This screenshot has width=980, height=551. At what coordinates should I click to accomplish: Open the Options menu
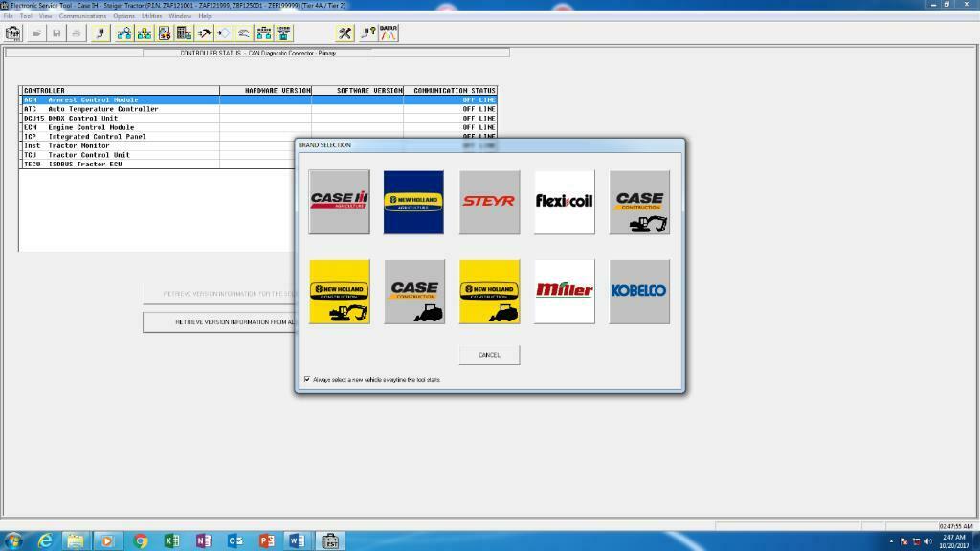[123, 16]
